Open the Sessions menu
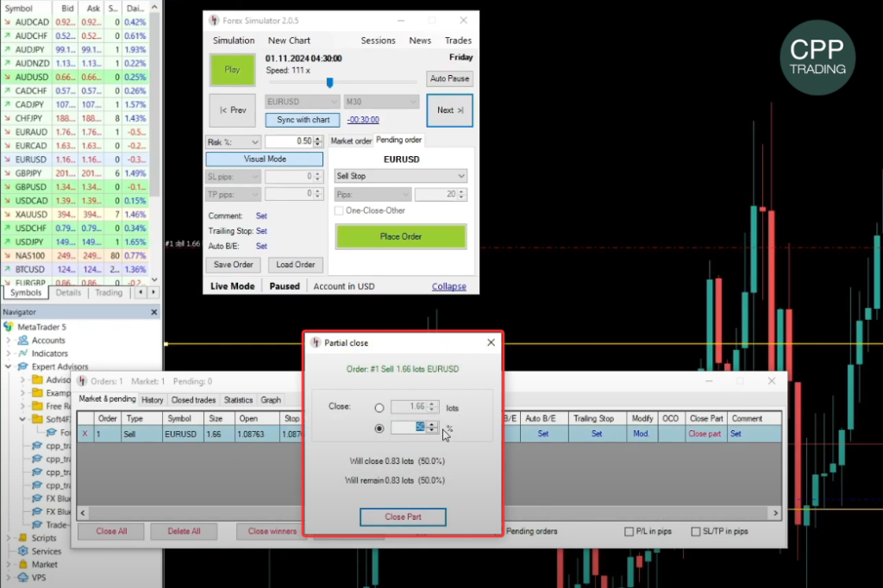Image resolution: width=883 pixels, height=588 pixels. (x=378, y=41)
